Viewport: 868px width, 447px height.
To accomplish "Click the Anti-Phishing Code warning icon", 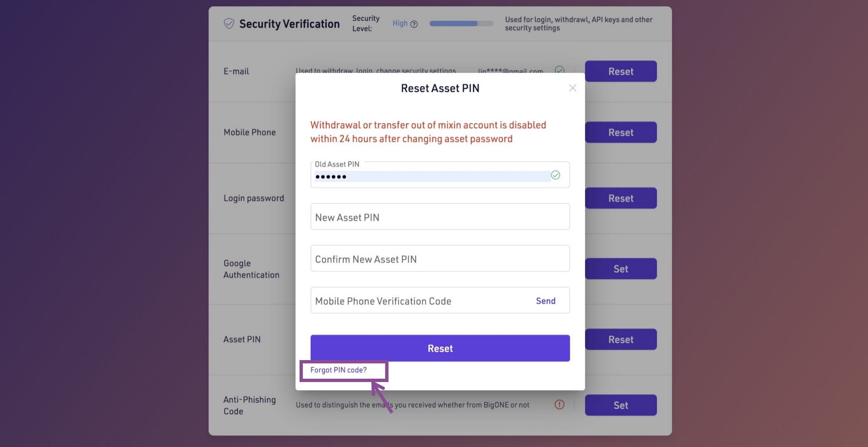I will (559, 404).
